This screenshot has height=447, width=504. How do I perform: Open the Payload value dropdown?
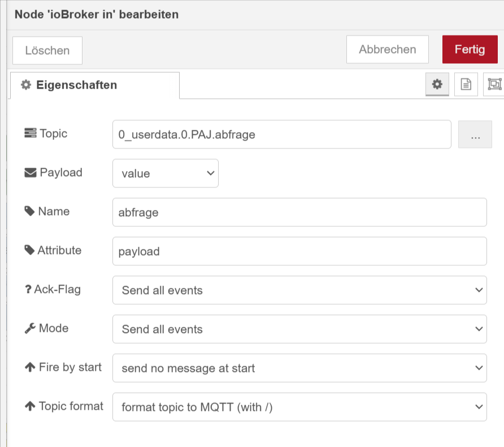(165, 173)
